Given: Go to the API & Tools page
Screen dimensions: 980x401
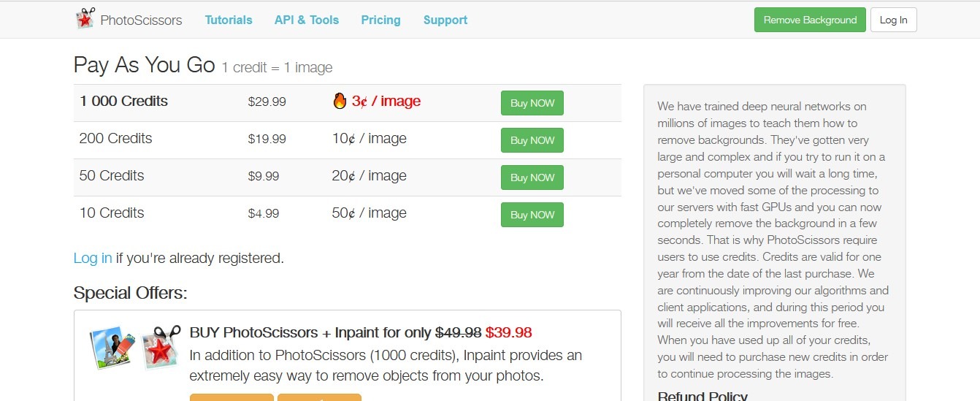Looking at the screenshot, I should click(307, 20).
